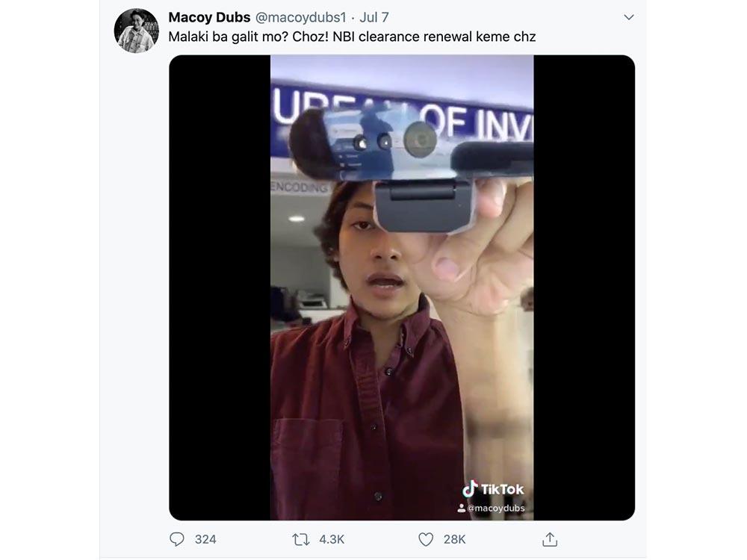
Task: Click the reply speech bubble icon
Action: point(177,539)
